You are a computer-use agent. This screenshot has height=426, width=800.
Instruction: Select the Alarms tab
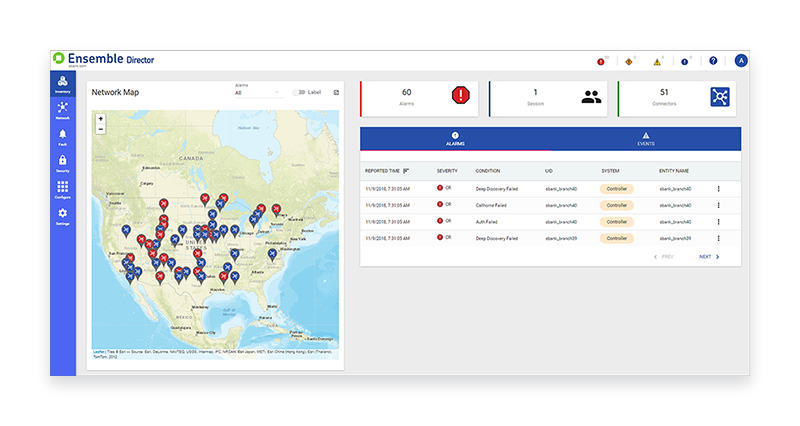click(455, 139)
